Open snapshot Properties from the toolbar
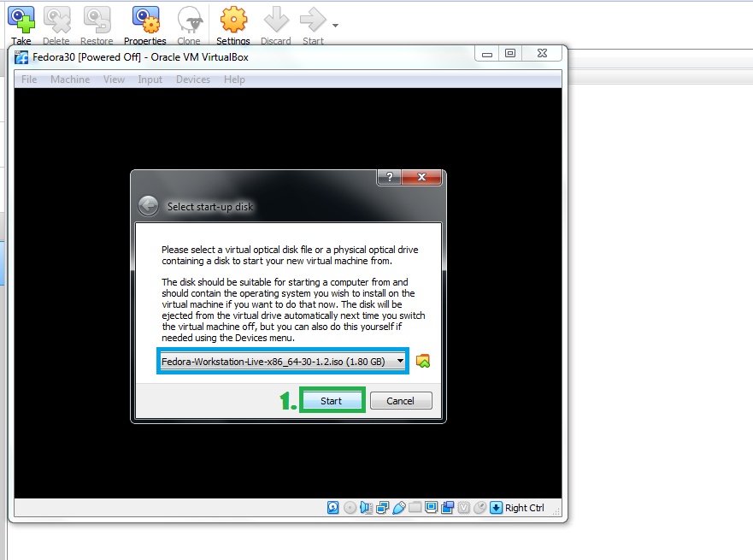Image resolution: width=753 pixels, height=560 pixels. point(145,20)
